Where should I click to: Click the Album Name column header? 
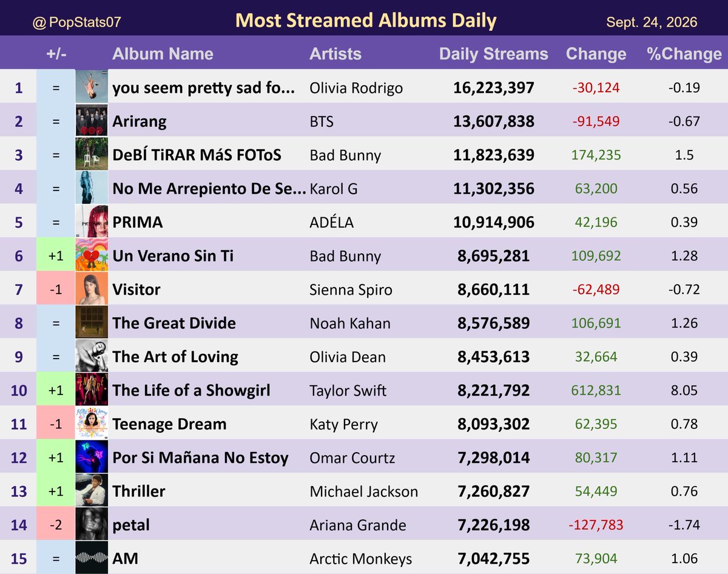[163, 53]
